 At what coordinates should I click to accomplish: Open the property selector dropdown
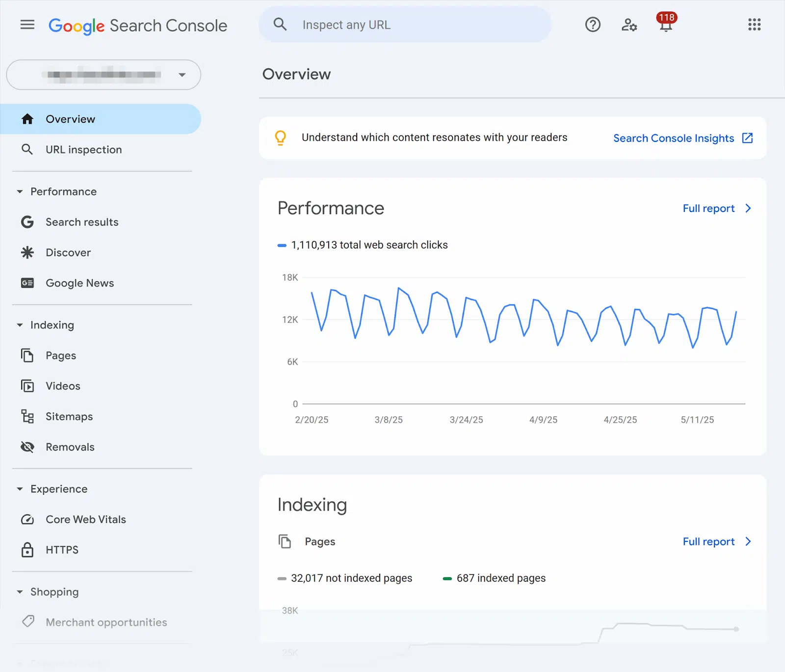(x=104, y=75)
